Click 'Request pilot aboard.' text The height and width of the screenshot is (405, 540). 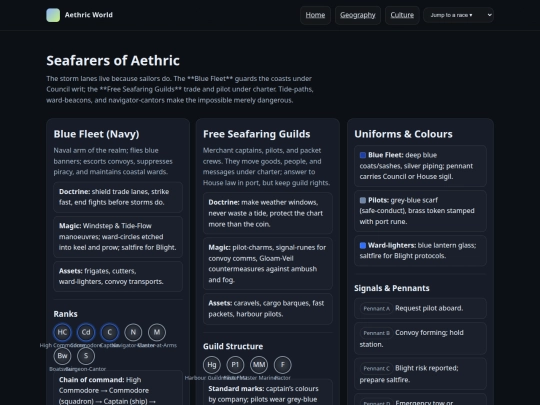click(429, 308)
